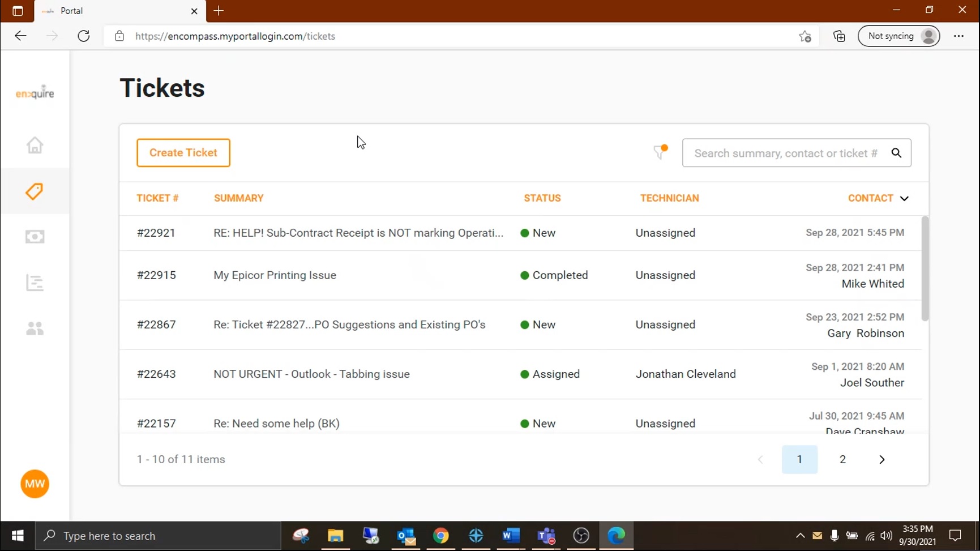This screenshot has width=980, height=551.
Task: Open the browser Settings and more menu
Action: [x=959, y=36]
